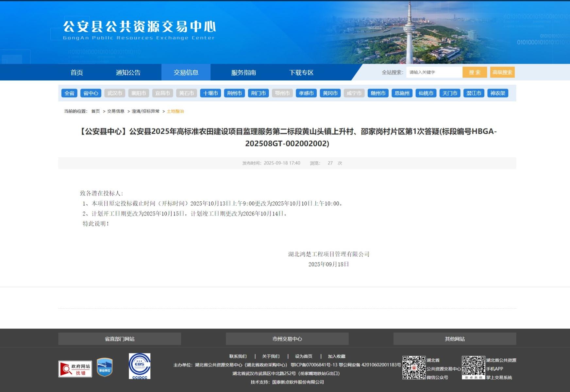Click the 微信公众号 QR code
570x392 pixels.
(x=414, y=368)
